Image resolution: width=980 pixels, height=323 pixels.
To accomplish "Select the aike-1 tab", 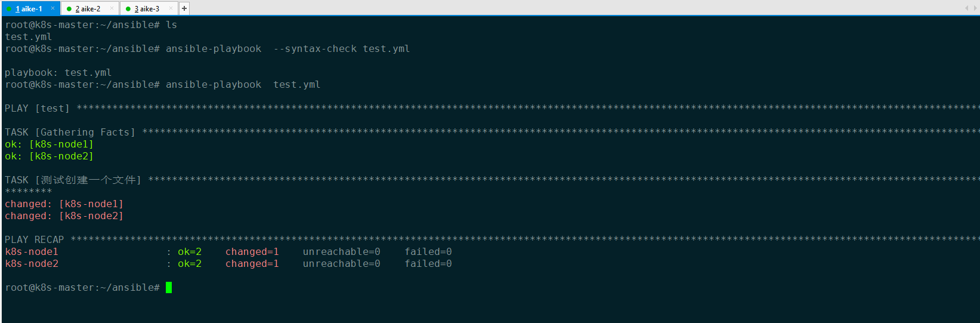I will pyautogui.click(x=30, y=9).
